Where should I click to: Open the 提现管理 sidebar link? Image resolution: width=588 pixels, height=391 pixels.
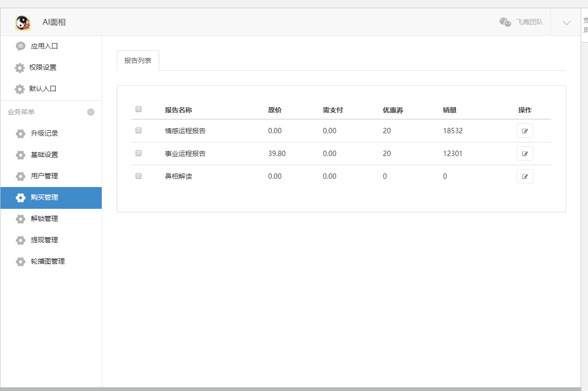click(x=45, y=240)
